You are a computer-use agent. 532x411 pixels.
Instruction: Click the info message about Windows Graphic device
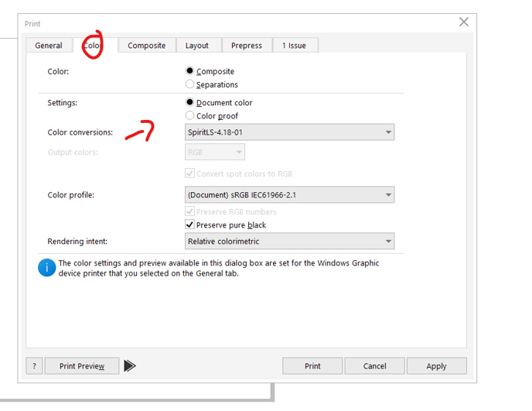[219, 268]
